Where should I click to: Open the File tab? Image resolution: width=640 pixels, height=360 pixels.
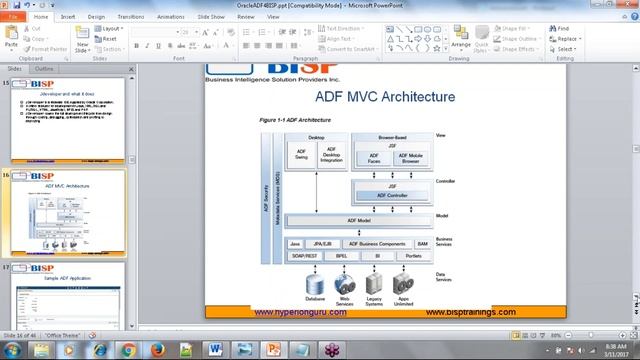13,17
